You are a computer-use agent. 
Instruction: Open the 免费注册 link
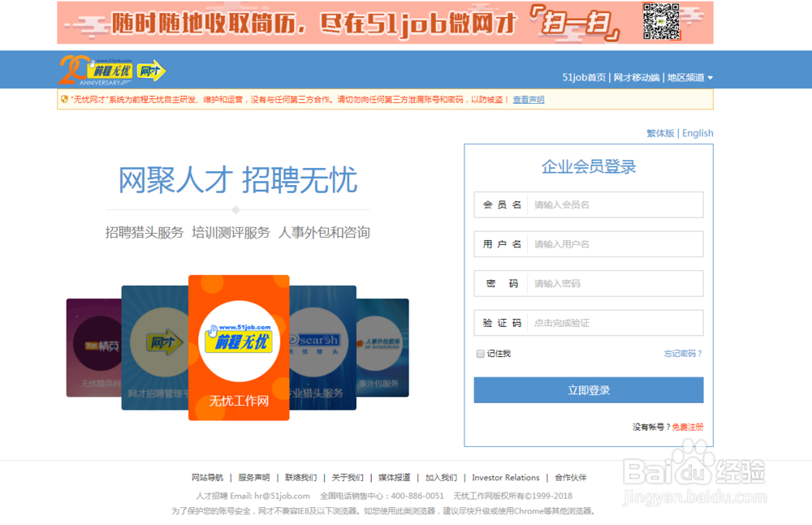[688, 427]
